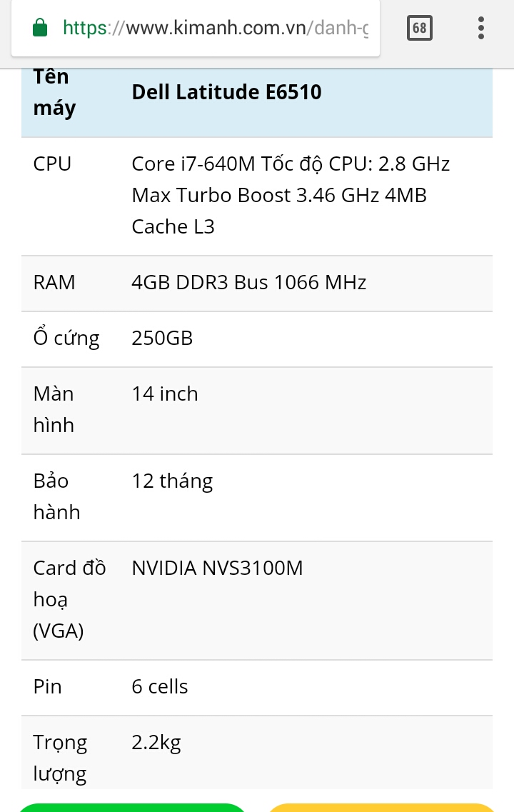Screen dimensions: 514x812
Task: Select the Tên máy header cell
Action: pos(54,92)
